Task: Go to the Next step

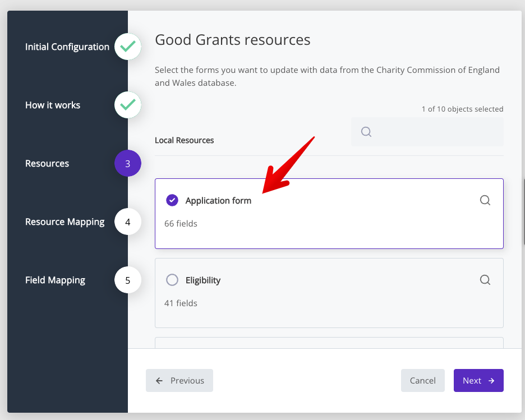Action: [x=478, y=380]
